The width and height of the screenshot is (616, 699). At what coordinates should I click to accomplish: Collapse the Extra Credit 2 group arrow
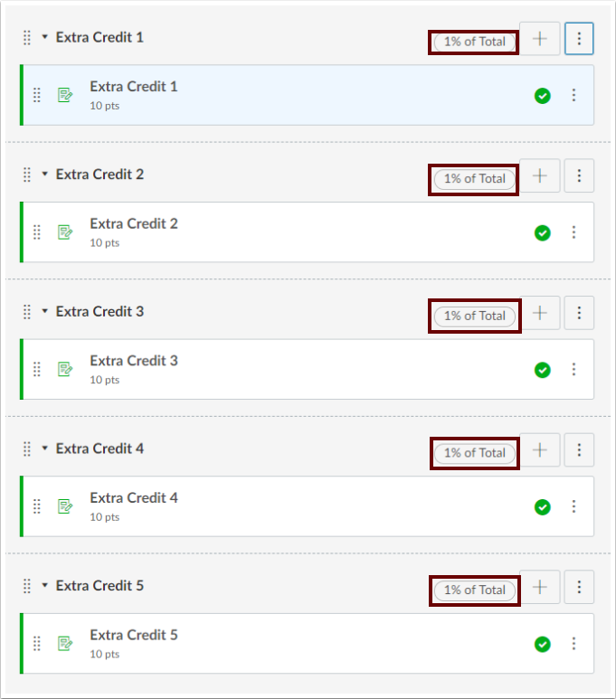tap(45, 175)
